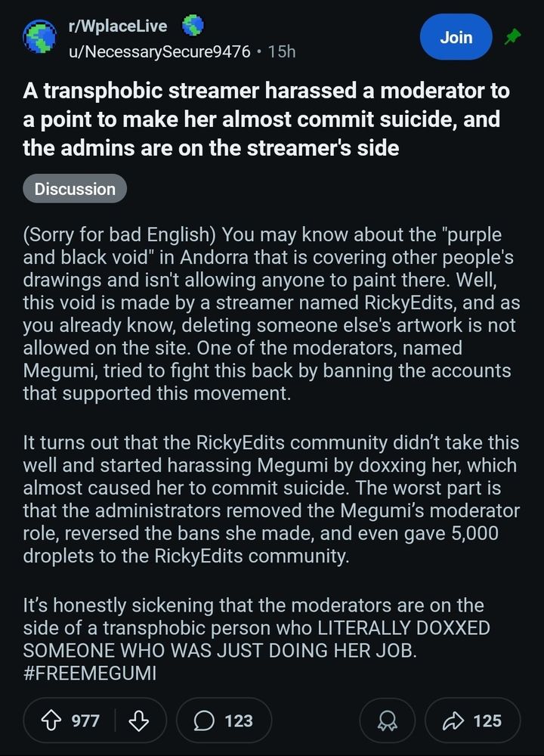544x756 pixels.
Task: Open the r/WplaceLive community avatar
Action: click(40, 37)
